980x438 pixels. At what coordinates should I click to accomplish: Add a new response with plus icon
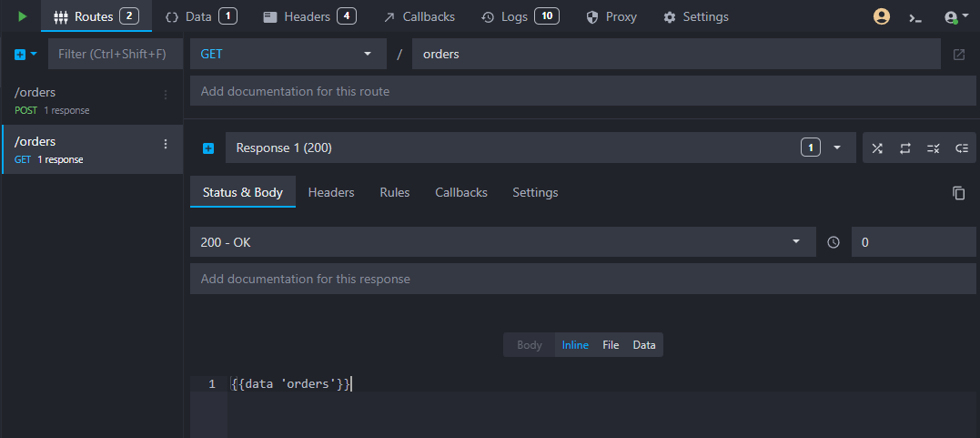pyautogui.click(x=207, y=148)
